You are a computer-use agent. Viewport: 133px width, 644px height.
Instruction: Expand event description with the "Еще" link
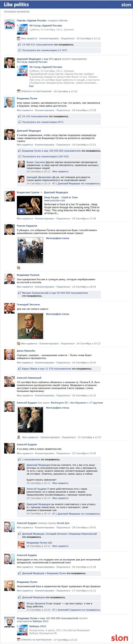[x=31, y=86]
